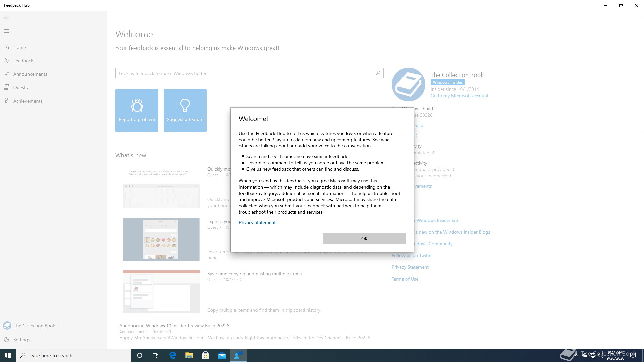Click Home house icon

(7, 47)
